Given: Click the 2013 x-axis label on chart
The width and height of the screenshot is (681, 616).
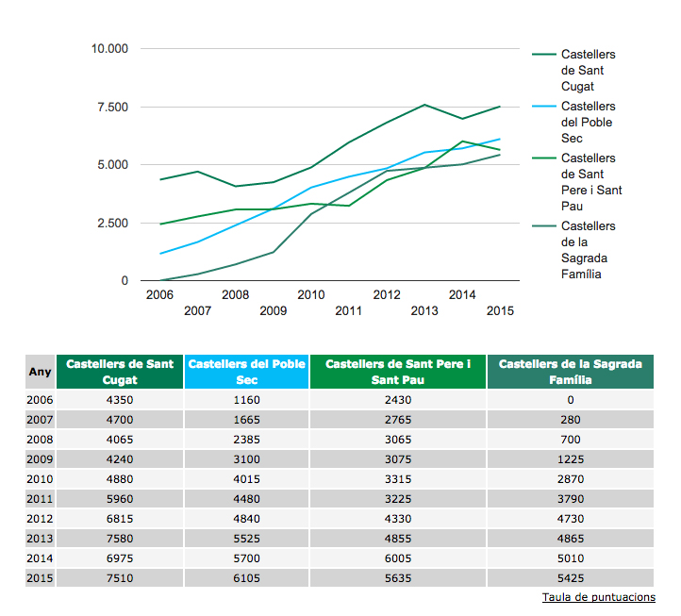Looking at the screenshot, I should [x=424, y=311].
